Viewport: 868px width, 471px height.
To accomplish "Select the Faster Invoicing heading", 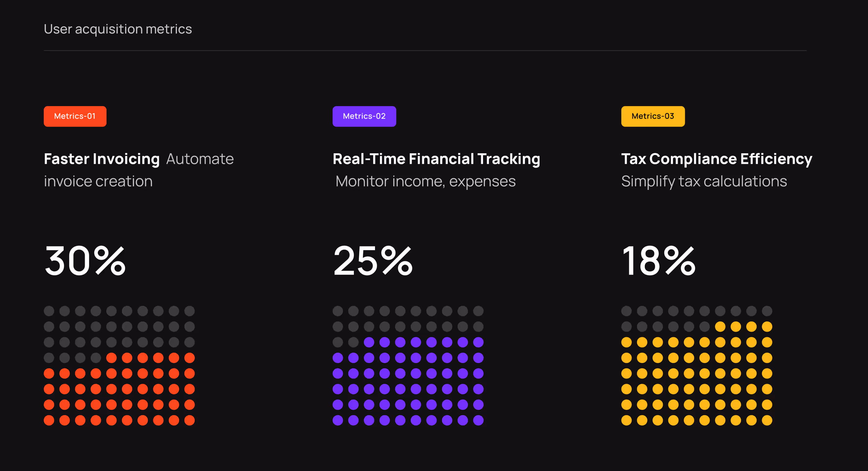I will tap(102, 159).
